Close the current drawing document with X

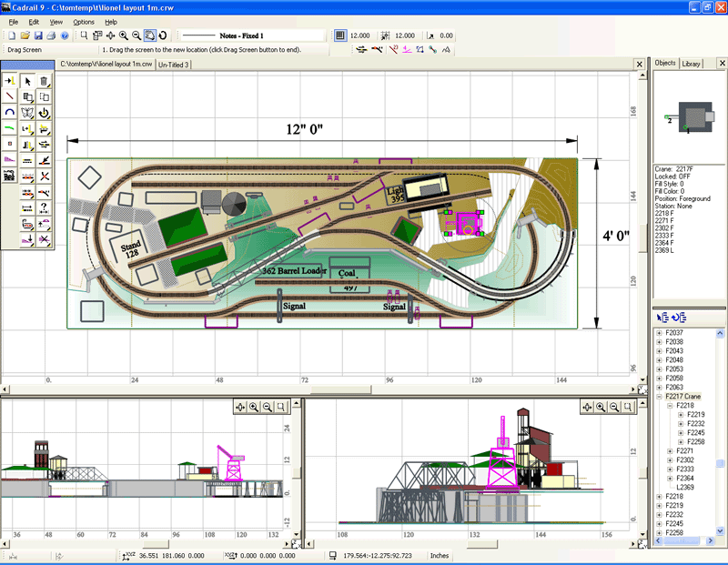(640, 64)
